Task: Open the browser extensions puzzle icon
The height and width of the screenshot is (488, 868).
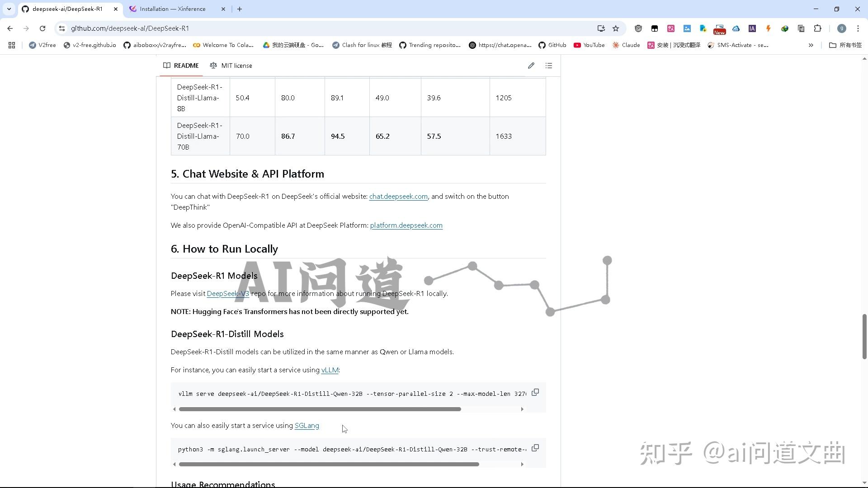Action: (817, 28)
